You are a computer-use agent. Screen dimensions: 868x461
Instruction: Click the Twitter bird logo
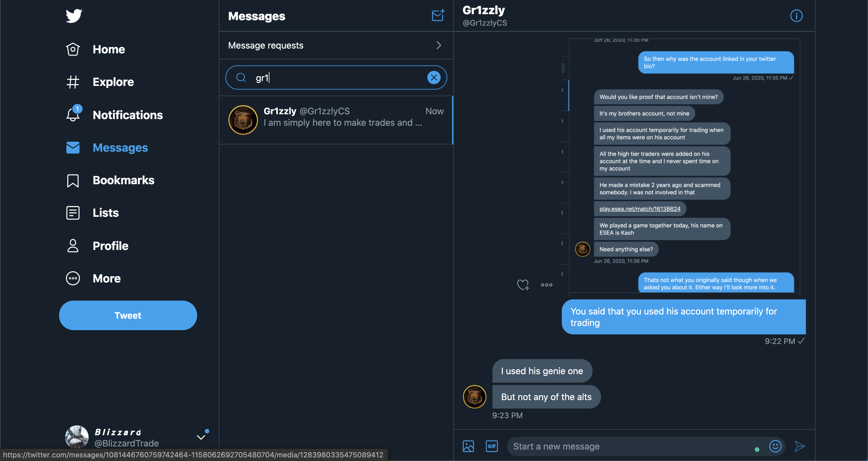point(74,15)
